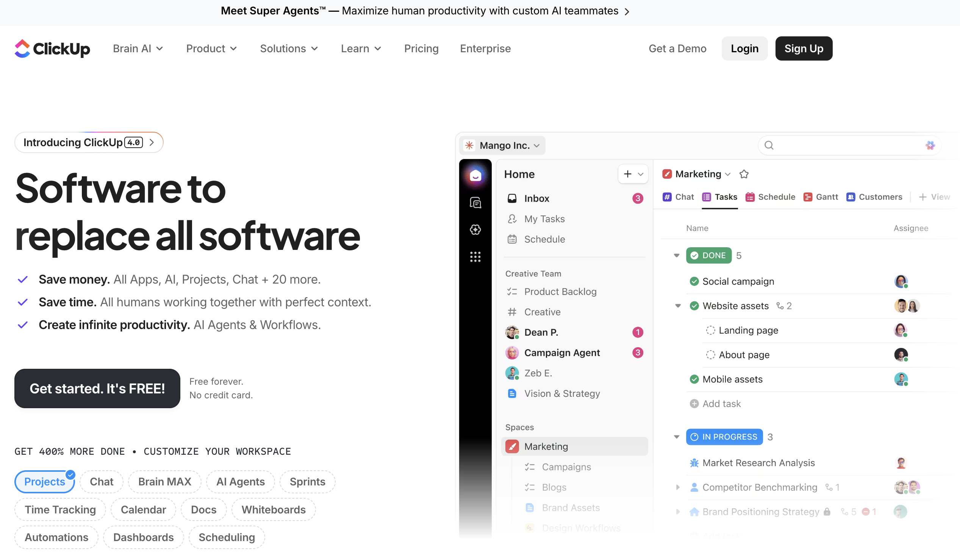Click the star favorite icon beside Marketing

[x=744, y=174]
